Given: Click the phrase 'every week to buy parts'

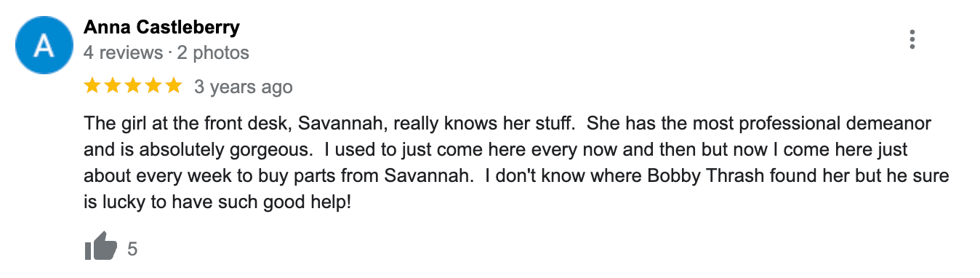Looking at the screenshot, I should (x=238, y=177).
